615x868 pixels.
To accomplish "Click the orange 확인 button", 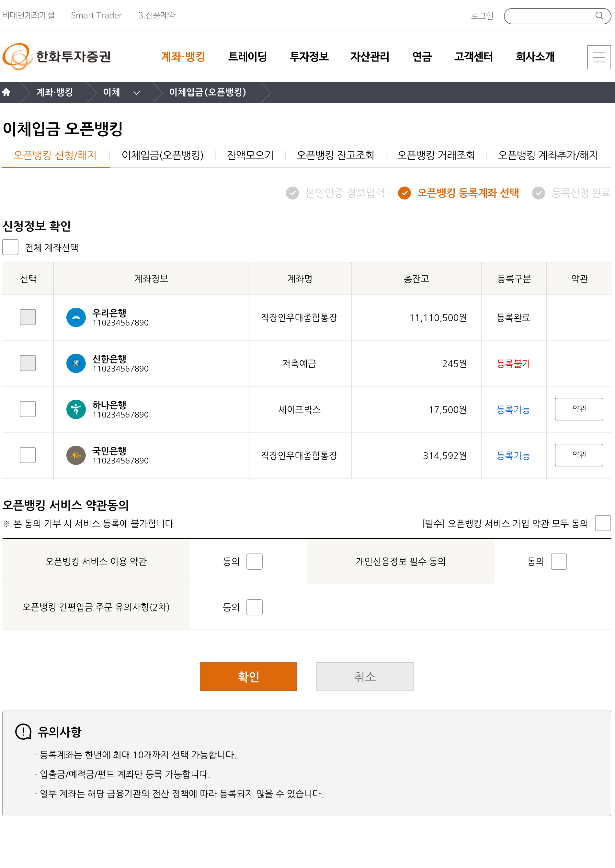I will tap(248, 677).
